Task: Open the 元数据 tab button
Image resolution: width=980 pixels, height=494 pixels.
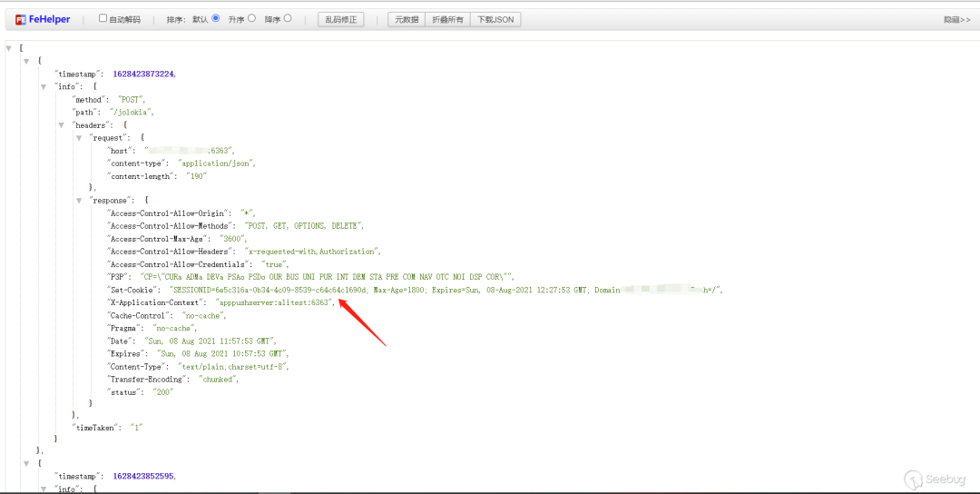Action: point(407,19)
